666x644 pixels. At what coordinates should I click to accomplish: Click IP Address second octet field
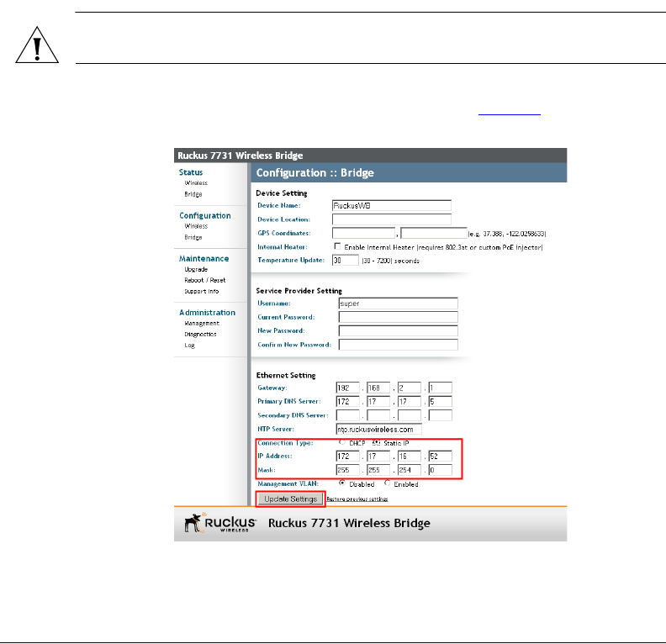tap(378, 457)
